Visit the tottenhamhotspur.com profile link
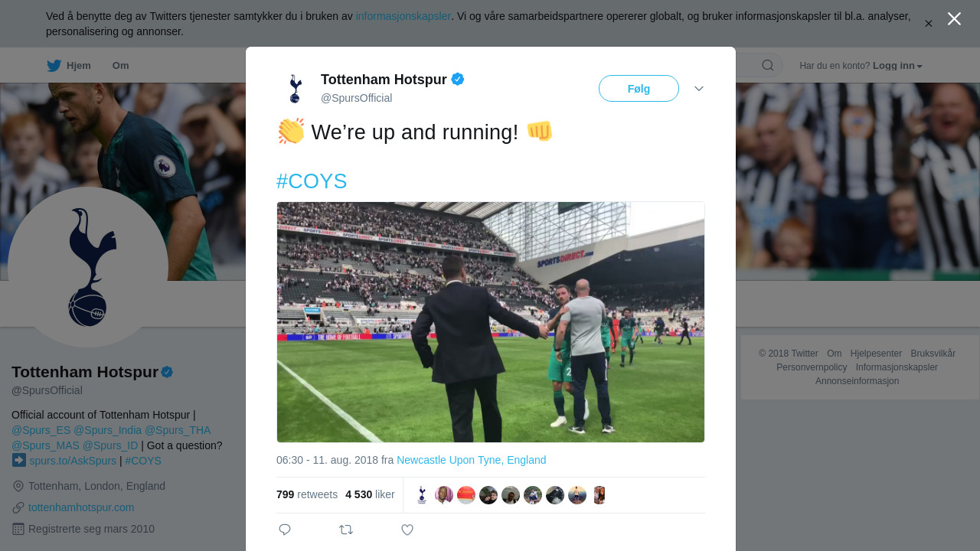980x551 pixels. [81, 507]
